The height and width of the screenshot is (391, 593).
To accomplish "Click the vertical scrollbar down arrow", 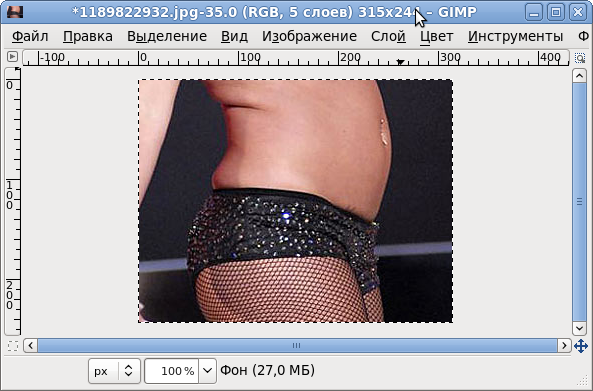I will point(579,328).
